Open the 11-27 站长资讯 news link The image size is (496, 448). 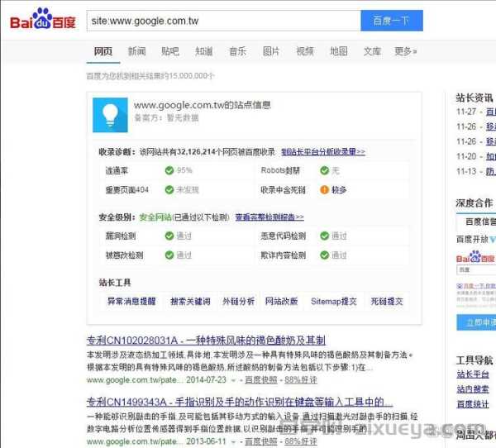491,112
